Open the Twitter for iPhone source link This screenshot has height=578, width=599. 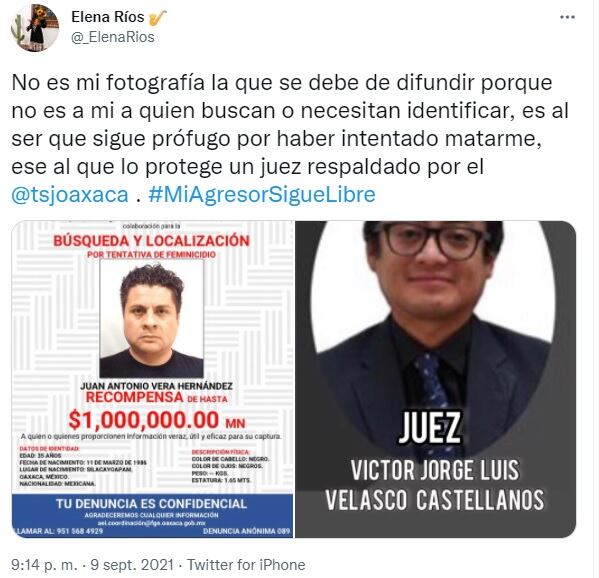246,565
